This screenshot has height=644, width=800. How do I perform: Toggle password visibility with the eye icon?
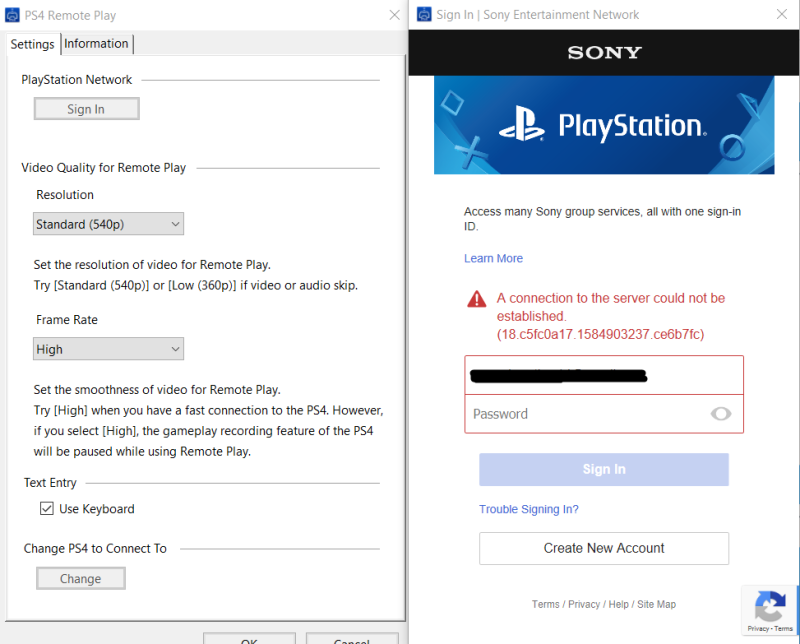(x=721, y=414)
